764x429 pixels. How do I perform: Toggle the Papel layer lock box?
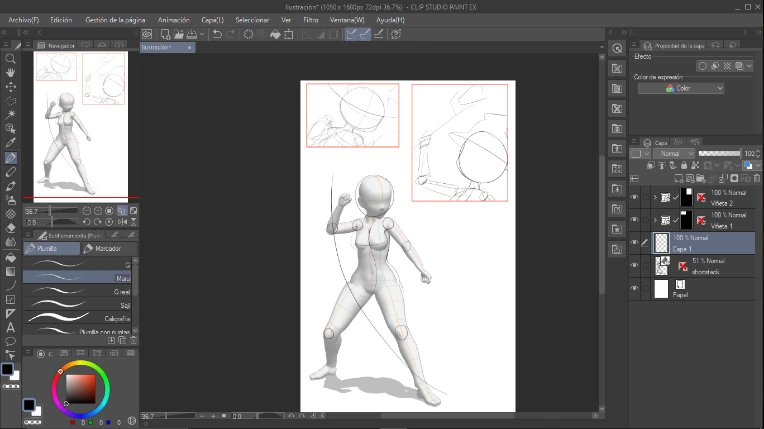[x=646, y=288]
